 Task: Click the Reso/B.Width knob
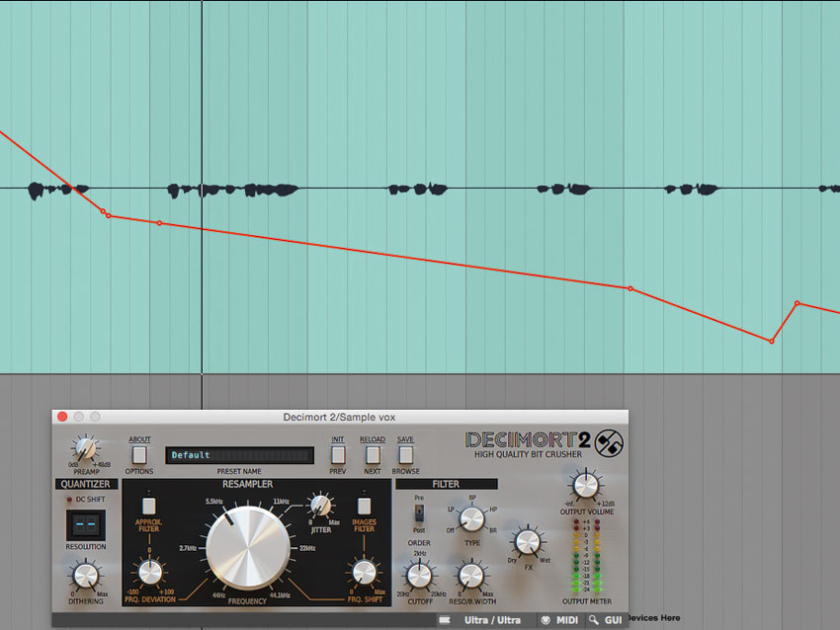coord(471,576)
